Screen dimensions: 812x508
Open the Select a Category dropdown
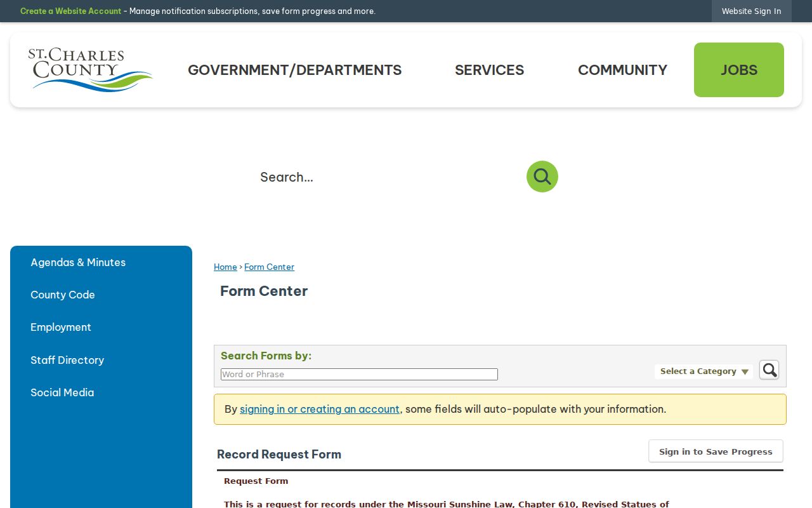coord(704,371)
